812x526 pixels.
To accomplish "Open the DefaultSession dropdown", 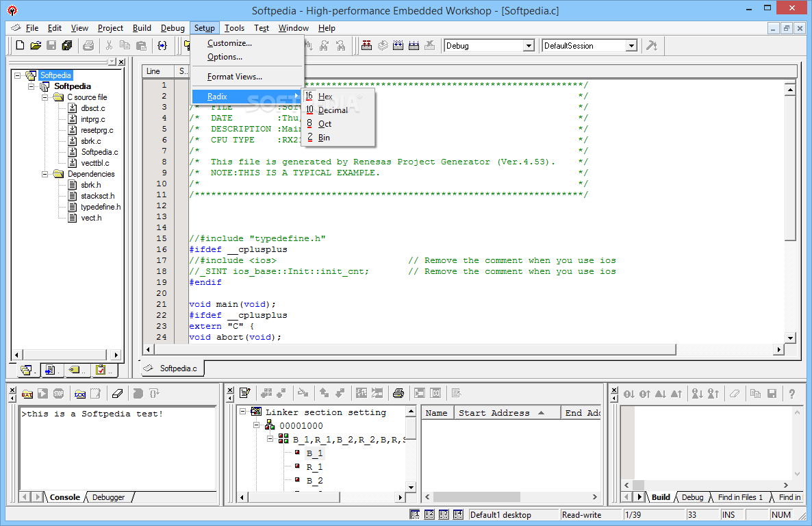I will pyautogui.click(x=631, y=46).
